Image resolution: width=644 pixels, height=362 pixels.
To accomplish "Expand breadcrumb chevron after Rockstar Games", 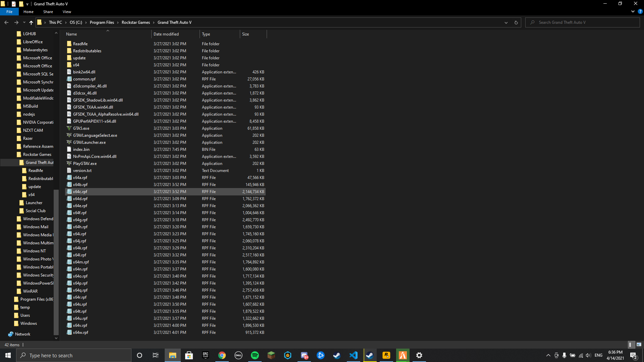I will coord(154,22).
